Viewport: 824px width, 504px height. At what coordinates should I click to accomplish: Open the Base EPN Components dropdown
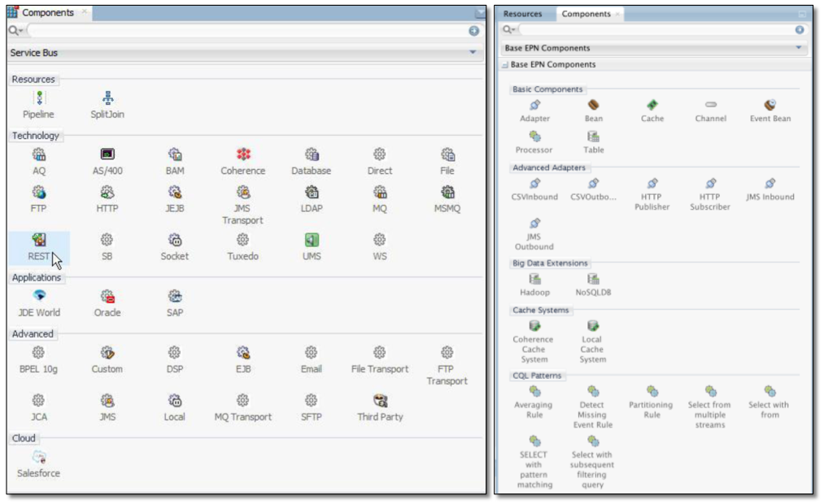tap(798, 48)
